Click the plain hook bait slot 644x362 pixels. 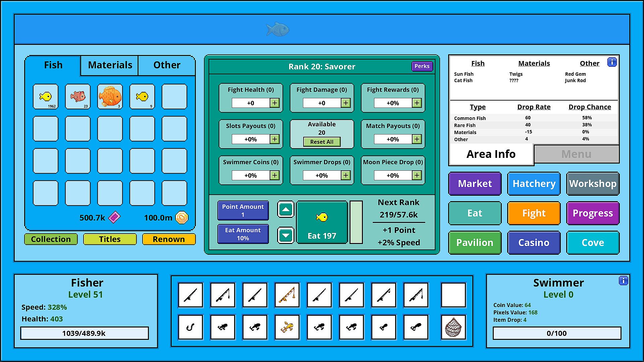pyautogui.click(x=191, y=327)
